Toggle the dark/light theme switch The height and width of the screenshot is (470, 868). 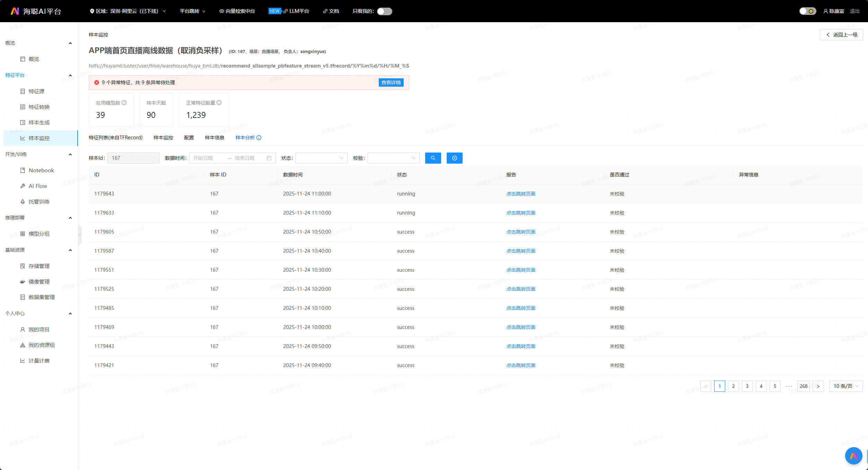[807, 11]
